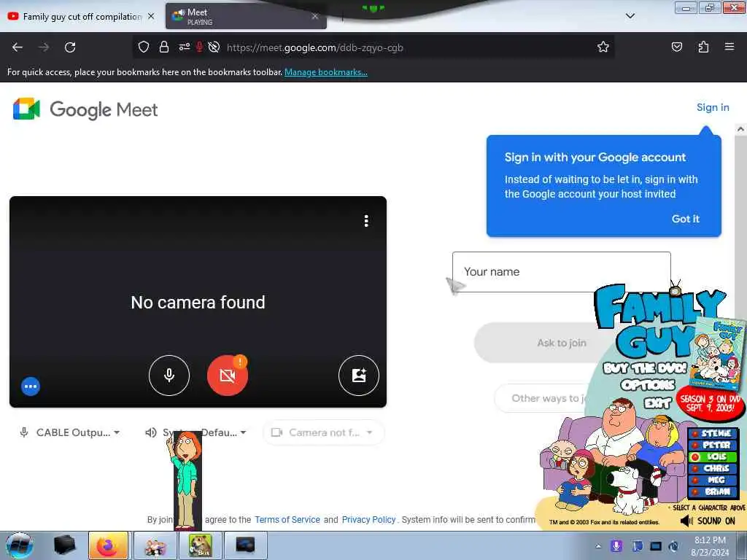Open the Terms of Service link
747x560 pixels.
287,519
